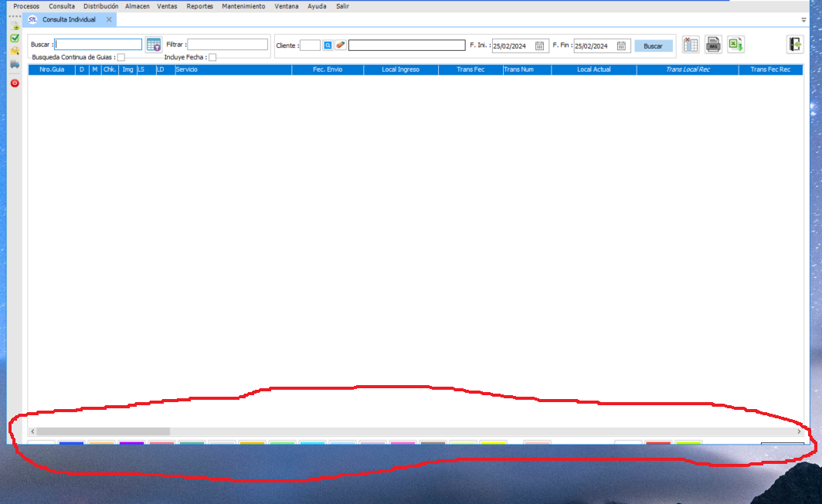The height and width of the screenshot is (504, 822).
Task: Click the print IMG icon
Action: (x=713, y=46)
